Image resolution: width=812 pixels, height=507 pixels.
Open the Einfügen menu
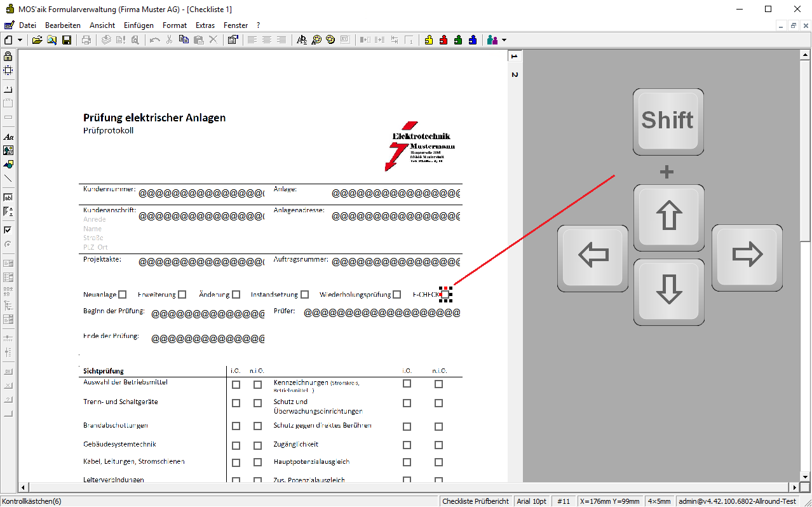click(139, 25)
